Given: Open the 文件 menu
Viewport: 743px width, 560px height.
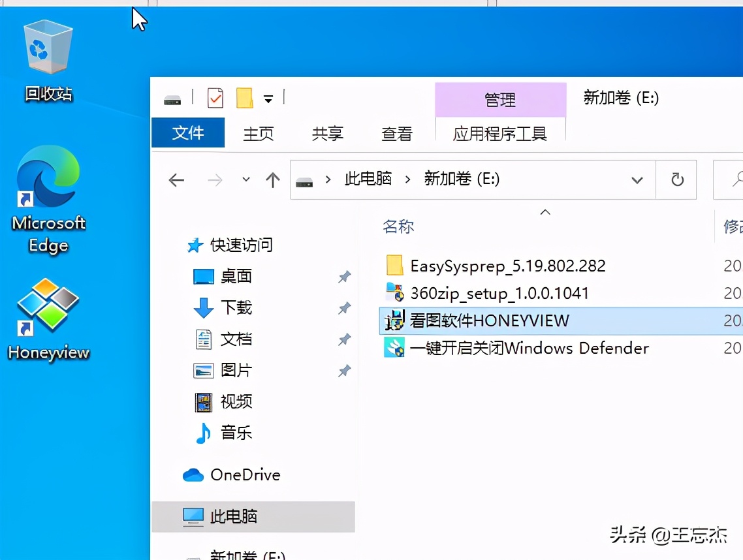Looking at the screenshot, I should tap(188, 134).
